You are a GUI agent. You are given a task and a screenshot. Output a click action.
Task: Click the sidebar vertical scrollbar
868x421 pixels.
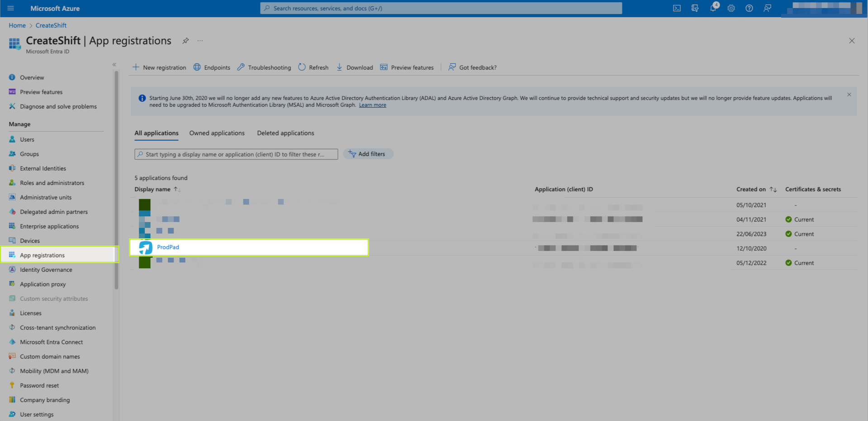116,180
